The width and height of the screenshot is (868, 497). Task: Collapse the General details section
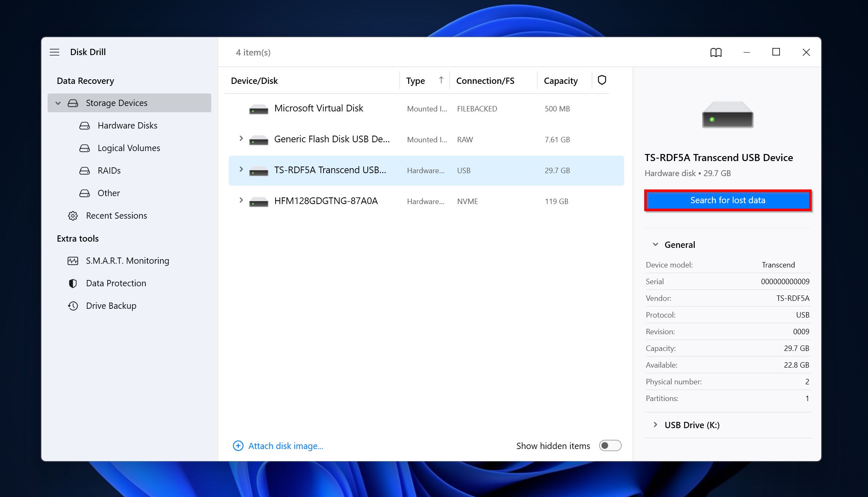[655, 245]
